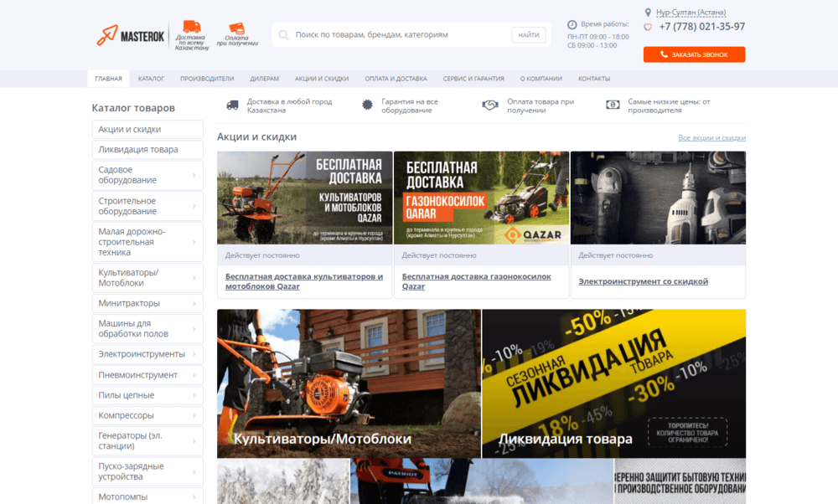The height and width of the screenshot is (504, 838).
Task: Open large Культиваторы/Мотоблоки category tile
Action: tap(349, 383)
